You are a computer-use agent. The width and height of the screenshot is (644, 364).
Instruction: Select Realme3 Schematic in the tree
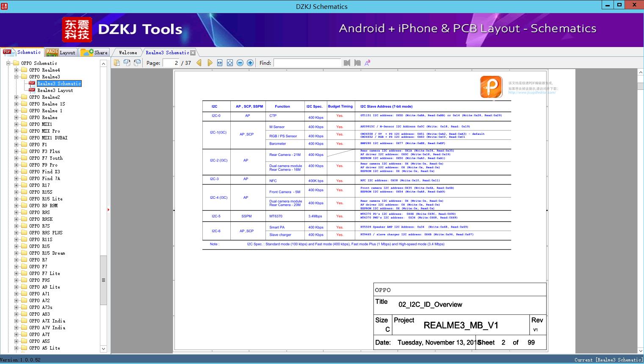coord(59,83)
